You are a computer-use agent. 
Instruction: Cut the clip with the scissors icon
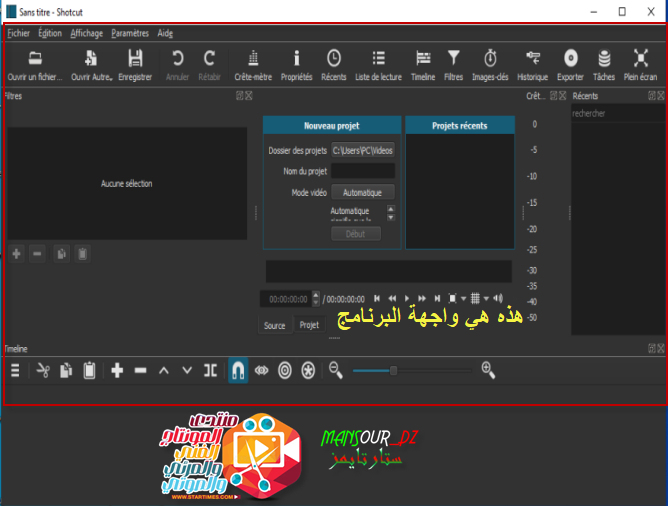[x=43, y=371]
